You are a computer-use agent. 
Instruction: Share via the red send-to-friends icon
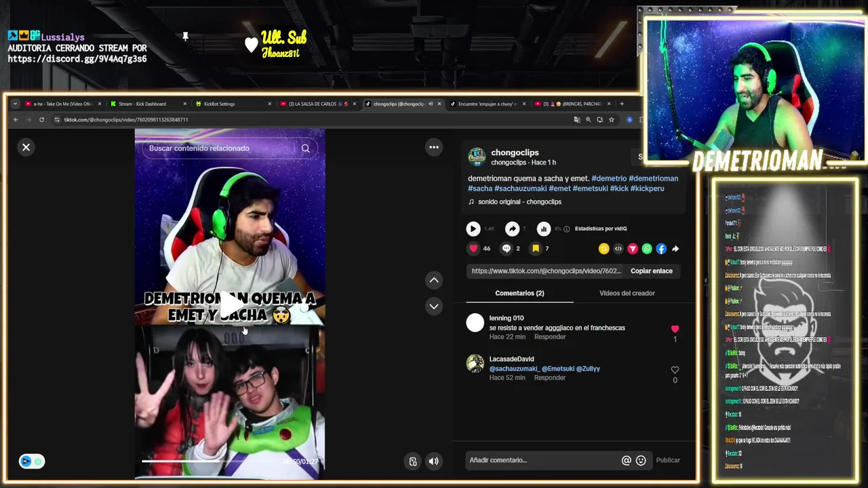coord(633,249)
